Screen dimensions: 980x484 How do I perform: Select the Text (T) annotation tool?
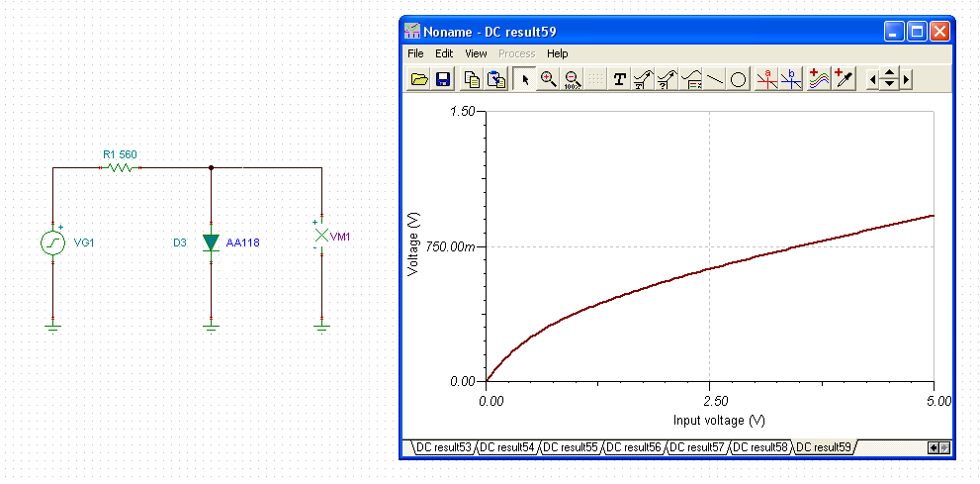coord(619,79)
